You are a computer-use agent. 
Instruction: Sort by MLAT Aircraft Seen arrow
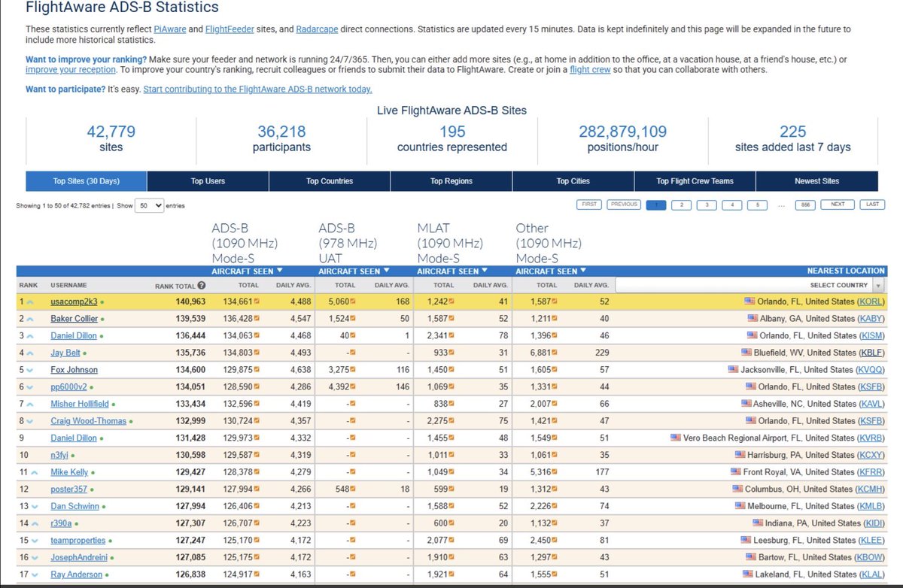click(484, 271)
